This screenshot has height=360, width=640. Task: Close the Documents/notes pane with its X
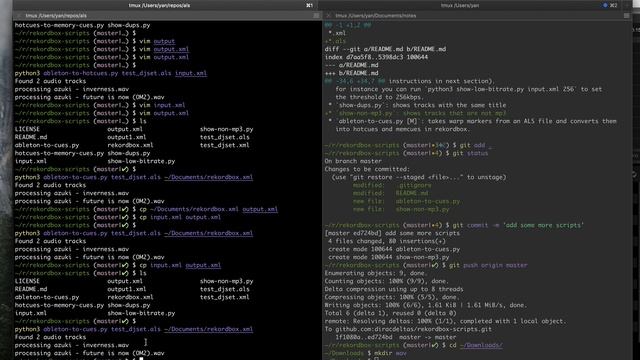pyautogui.click(x=329, y=16)
